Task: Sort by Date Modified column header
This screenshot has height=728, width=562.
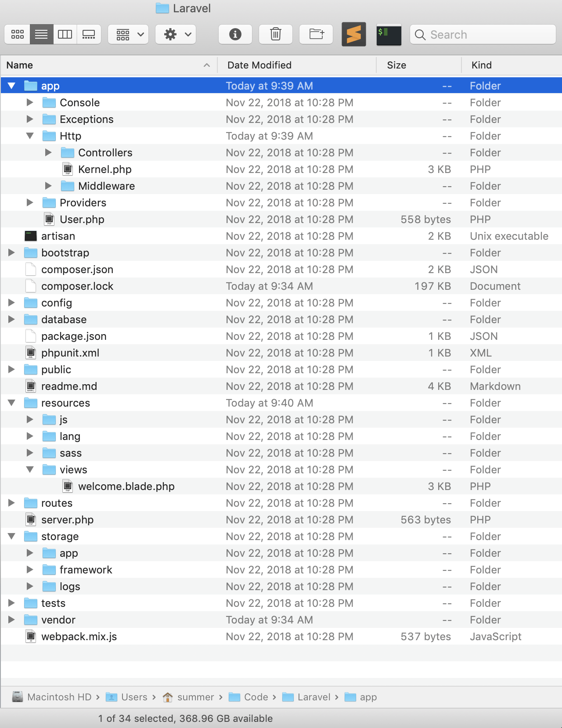Action: click(x=297, y=65)
